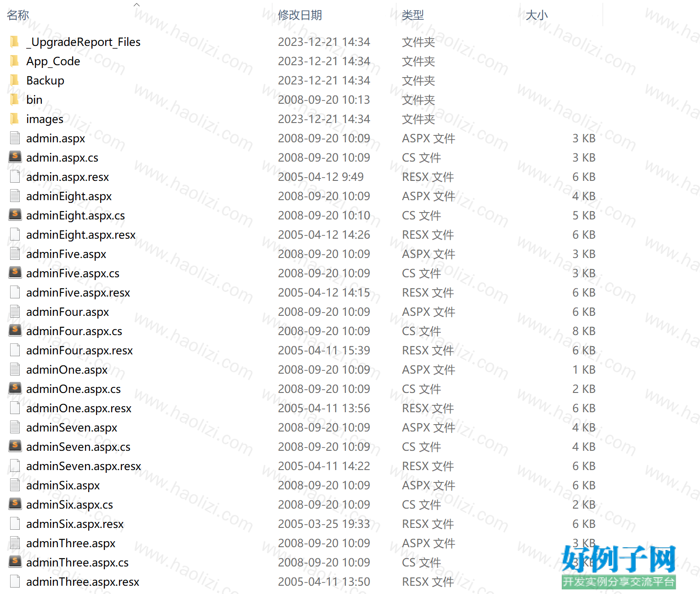Viewport: 700px width, 594px height.
Task: Click the _UpgradeReport_Files folder icon
Action: [x=15, y=42]
